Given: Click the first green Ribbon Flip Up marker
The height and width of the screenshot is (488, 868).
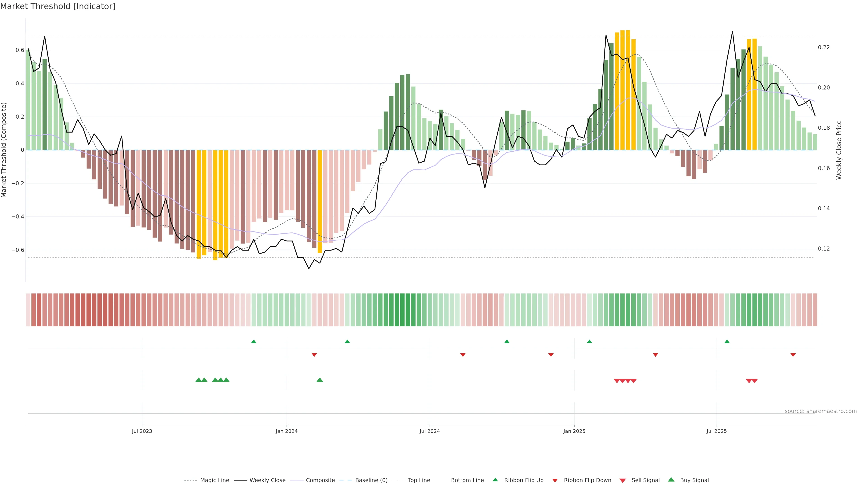Looking at the screenshot, I should (x=254, y=342).
